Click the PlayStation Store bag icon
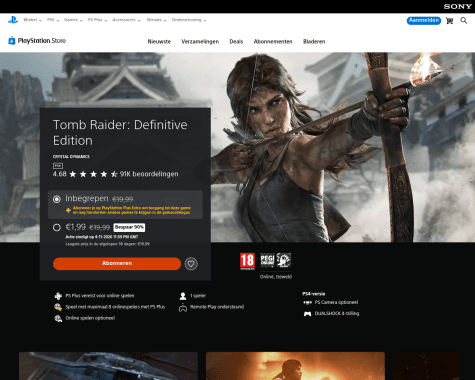 pyautogui.click(x=12, y=41)
